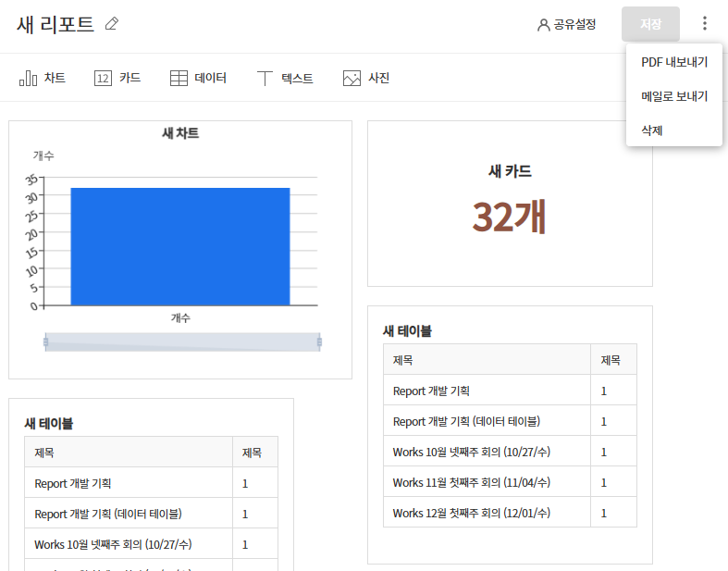Click the 새 차트 title
The image size is (728, 571).
tap(180, 133)
